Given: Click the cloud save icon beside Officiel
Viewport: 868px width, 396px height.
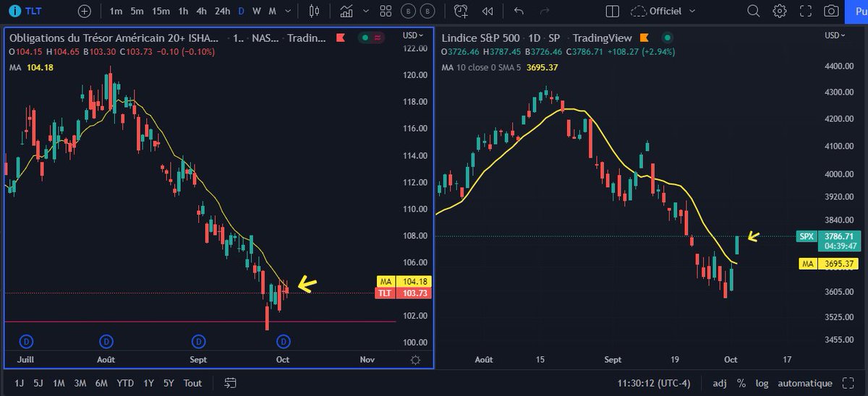Looking at the screenshot, I should coord(638,11).
